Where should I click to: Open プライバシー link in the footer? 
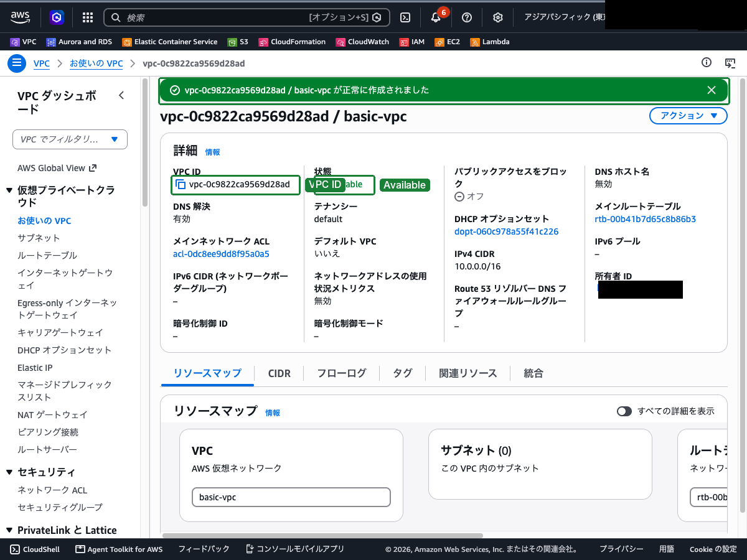(621, 549)
